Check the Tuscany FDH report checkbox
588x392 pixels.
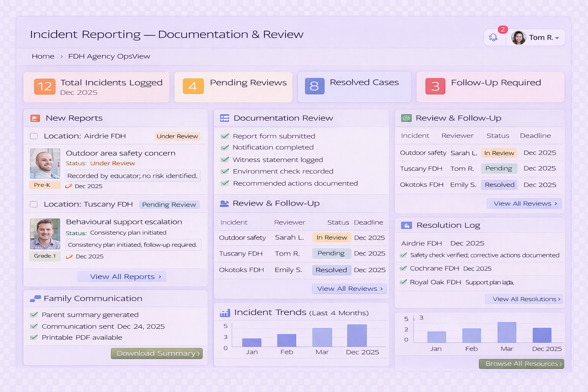click(x=33, y=204)
